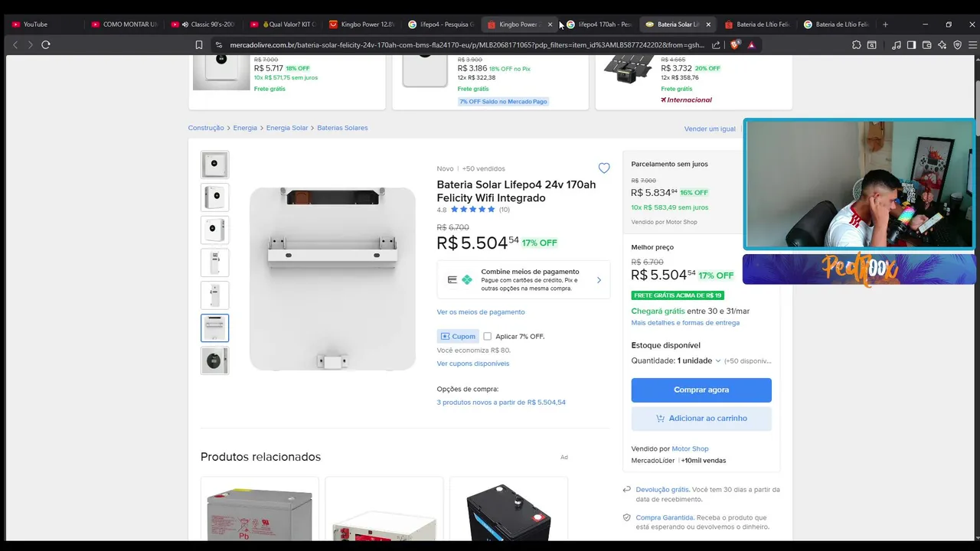Viewport: 980px width, 551px height.
Task: Go to Construção breadcrumb category
Action: point(206,128)
